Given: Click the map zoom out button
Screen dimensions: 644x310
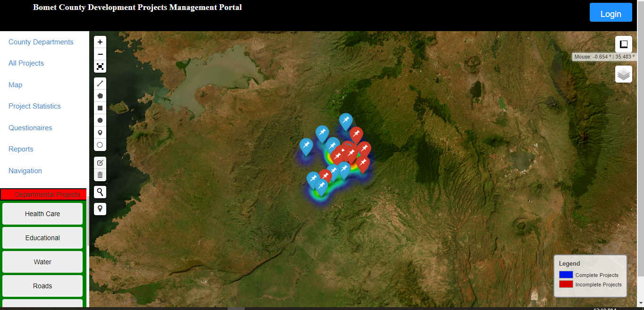Looking at the screenshot, I should pyautogui.click(x=100, y=54).
